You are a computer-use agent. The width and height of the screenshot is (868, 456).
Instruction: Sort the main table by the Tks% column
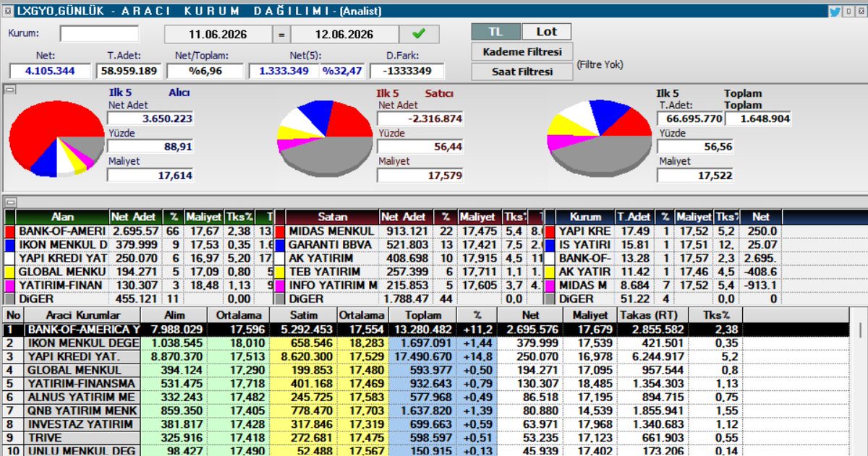point(715,315)
